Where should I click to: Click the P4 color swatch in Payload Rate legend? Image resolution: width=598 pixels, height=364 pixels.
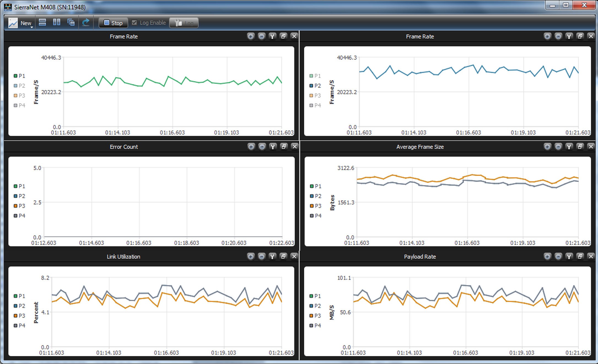pos(311,325)
